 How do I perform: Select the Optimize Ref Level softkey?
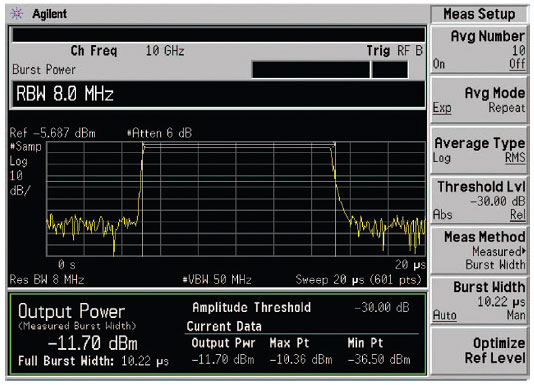click(479, 351)
